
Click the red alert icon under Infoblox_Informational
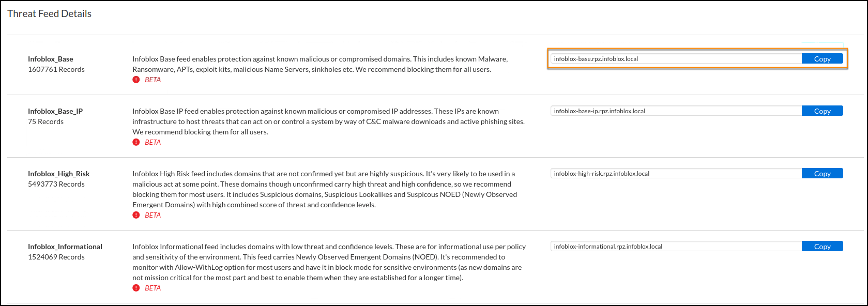pos(136,288)
